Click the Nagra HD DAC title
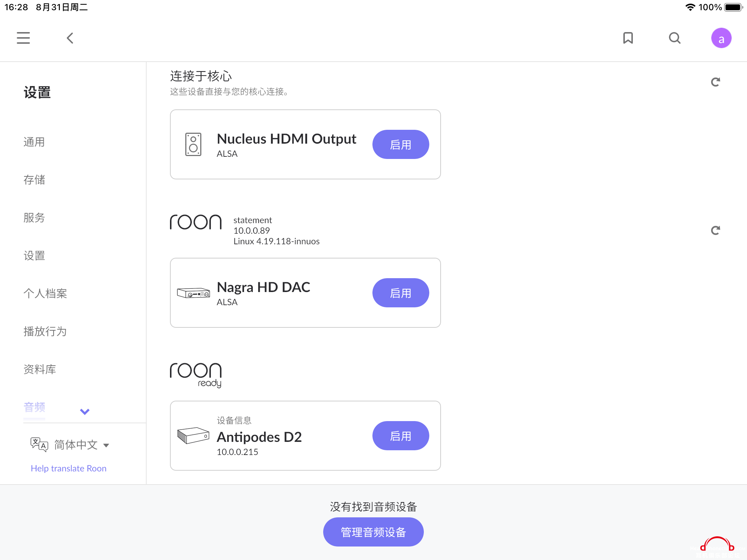 263,287
